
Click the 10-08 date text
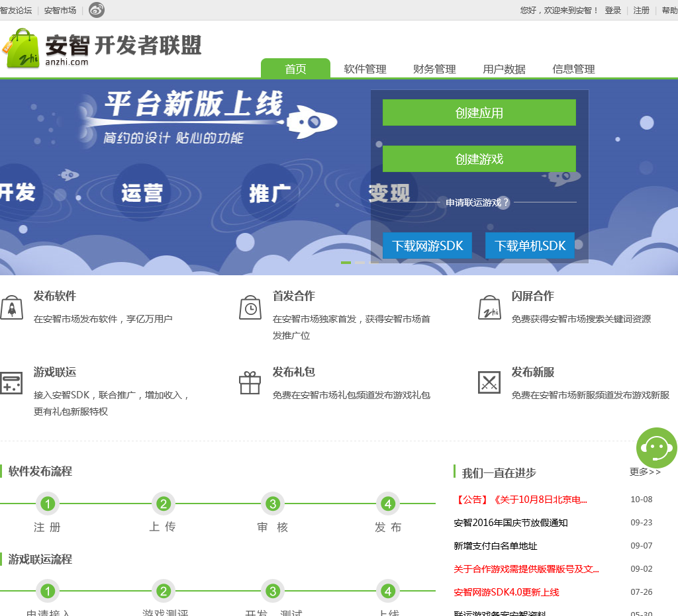point(641,500)
